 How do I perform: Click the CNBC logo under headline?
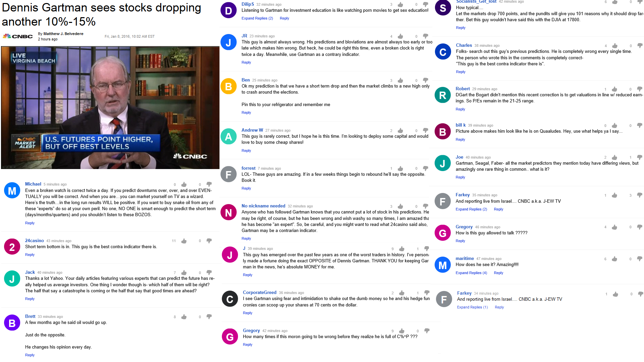[18, 36]
